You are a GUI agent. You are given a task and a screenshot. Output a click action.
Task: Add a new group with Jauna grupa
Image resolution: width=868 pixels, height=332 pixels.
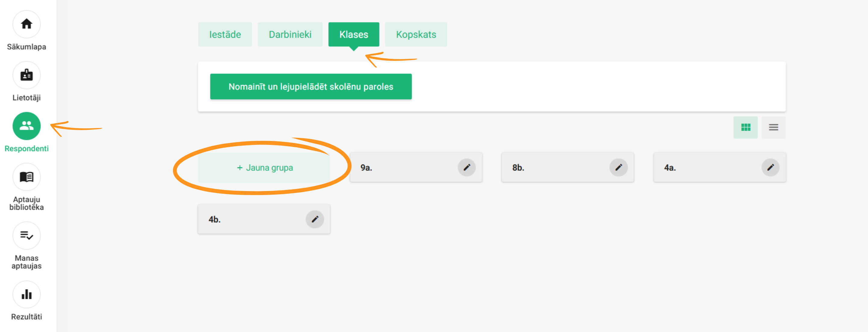(264, 168)
